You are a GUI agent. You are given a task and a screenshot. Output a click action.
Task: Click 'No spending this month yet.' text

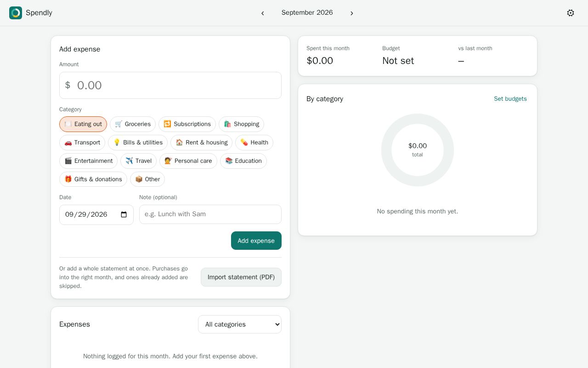point(418,212)
